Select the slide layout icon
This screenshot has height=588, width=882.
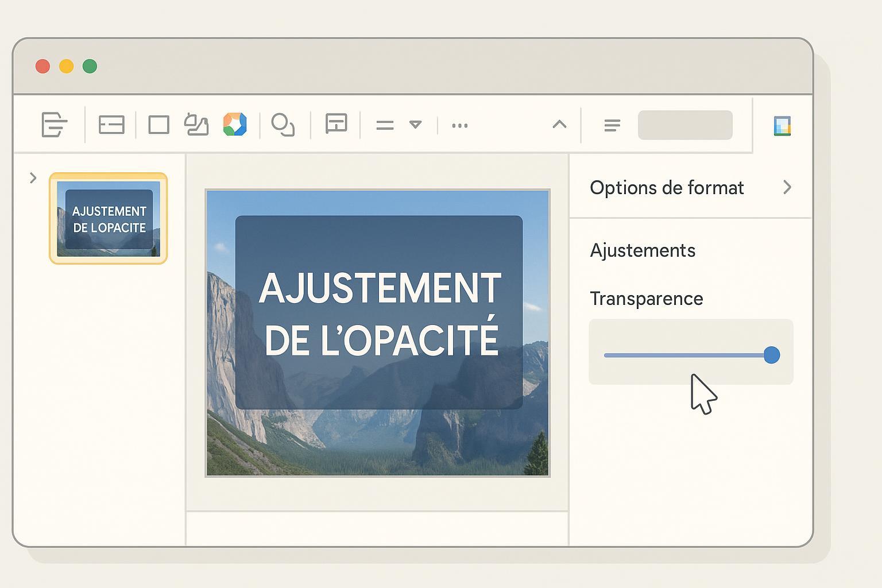click(111, 125)
